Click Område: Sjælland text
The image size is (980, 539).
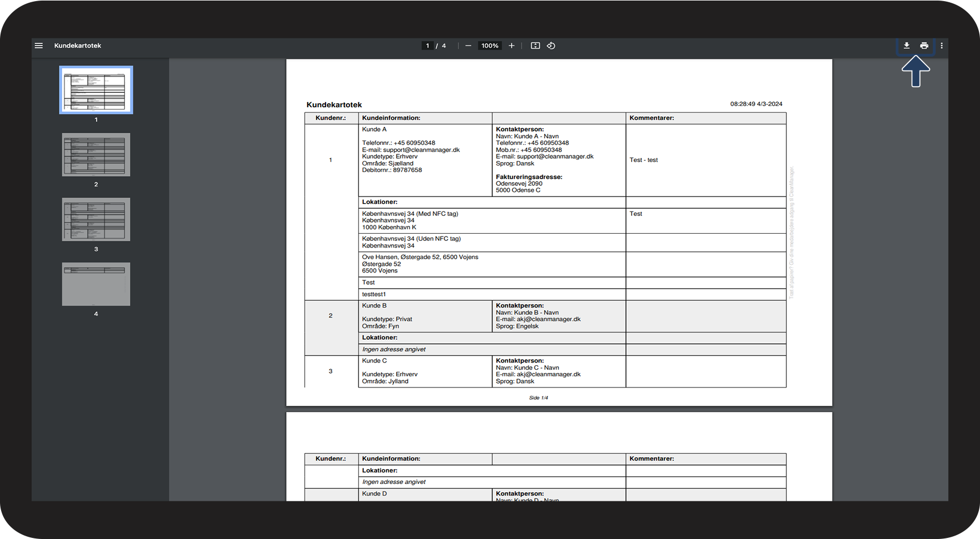pos(388,163)
